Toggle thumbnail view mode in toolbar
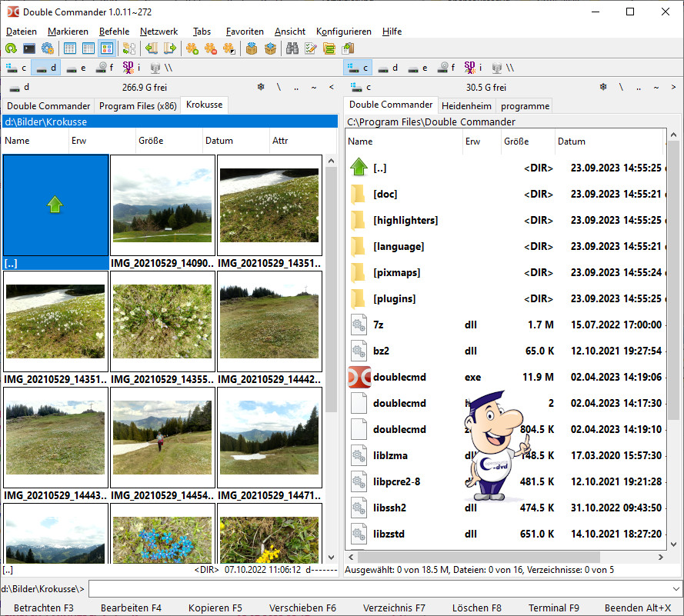Image resolution: width=684 pixels, height=616 pixels. click(107, 48)
